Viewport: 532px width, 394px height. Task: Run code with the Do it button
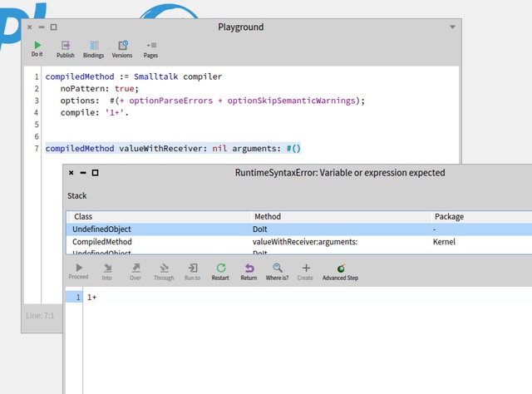(x=37, y=49)
